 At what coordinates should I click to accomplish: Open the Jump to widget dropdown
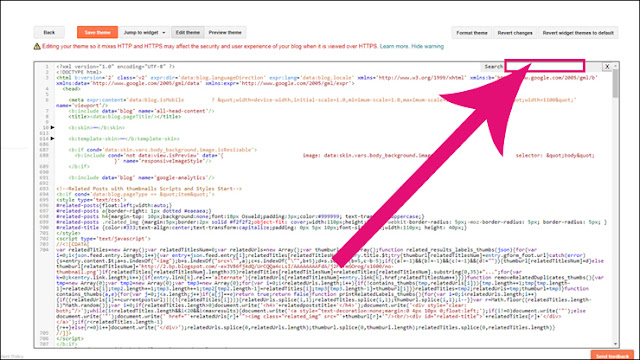(144, 32)
